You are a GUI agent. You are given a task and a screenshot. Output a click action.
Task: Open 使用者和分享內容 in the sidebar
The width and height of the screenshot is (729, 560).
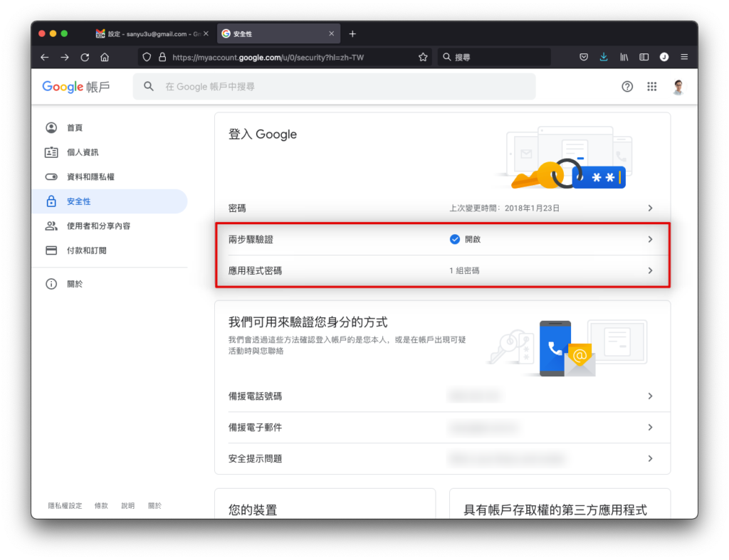click(x=98, y=226)
